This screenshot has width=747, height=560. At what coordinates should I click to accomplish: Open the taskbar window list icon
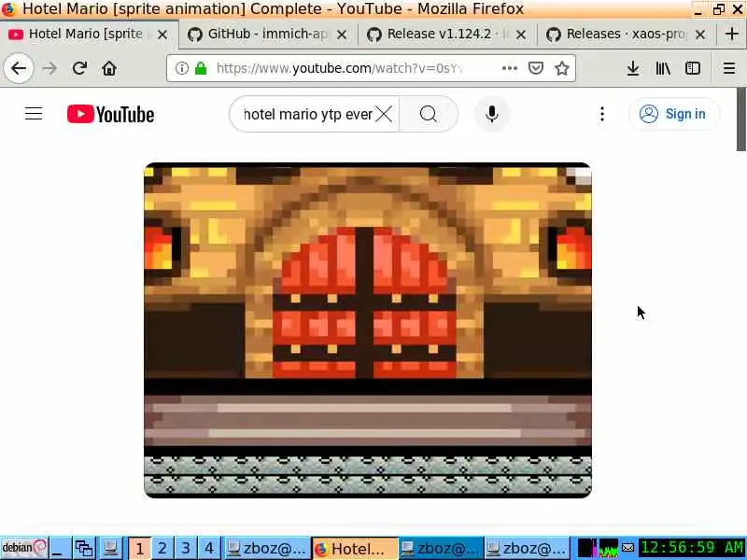tap(84, 548)
